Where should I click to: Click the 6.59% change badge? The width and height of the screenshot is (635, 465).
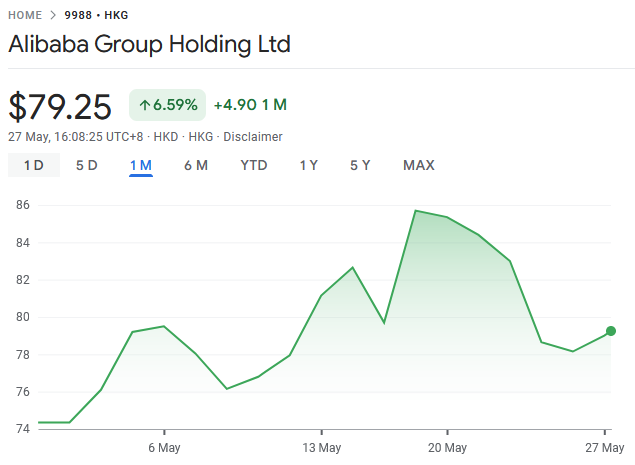coord(167,104)
